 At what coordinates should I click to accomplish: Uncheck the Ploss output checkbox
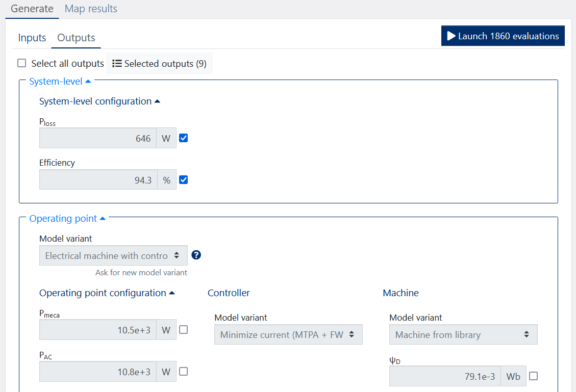click(184, 138)
